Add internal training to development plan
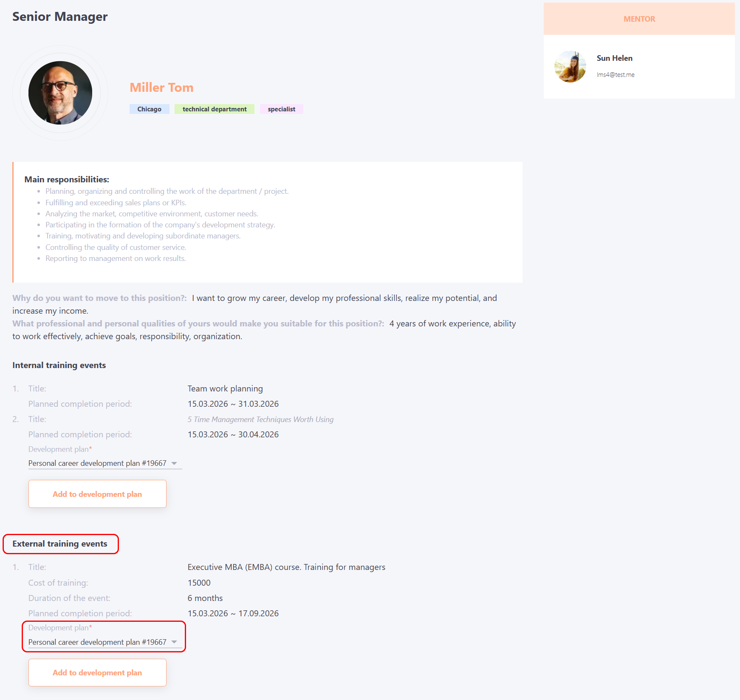740x700 pixels. [97, 494]
